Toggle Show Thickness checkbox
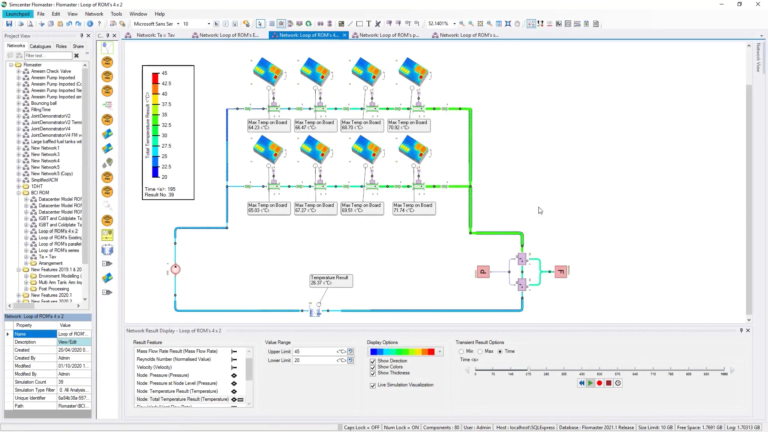The width and height of the screenshot is (768, 432). tap(373, 373)
